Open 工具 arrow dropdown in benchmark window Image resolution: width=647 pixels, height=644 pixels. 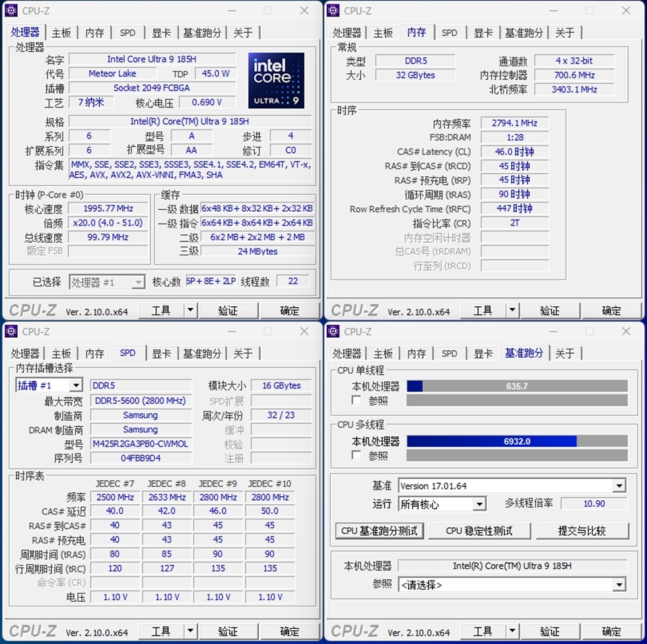(x=512, y=631)
